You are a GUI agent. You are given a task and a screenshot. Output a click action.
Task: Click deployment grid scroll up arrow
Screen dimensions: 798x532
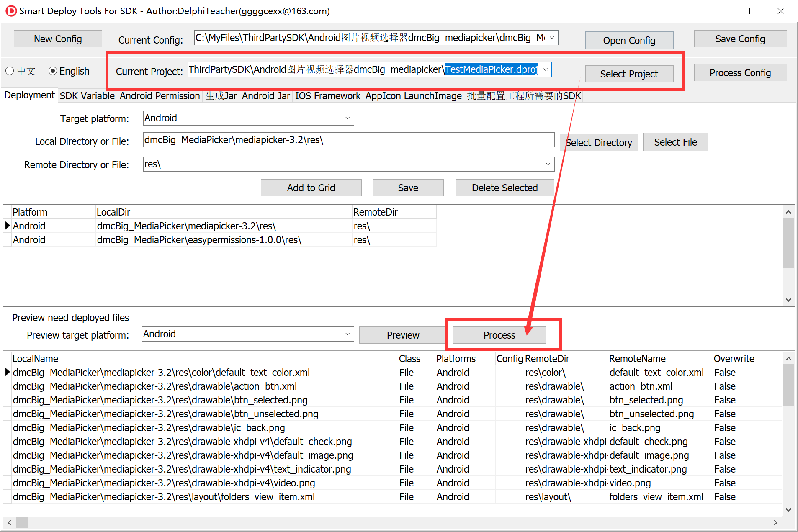point(788,212)
